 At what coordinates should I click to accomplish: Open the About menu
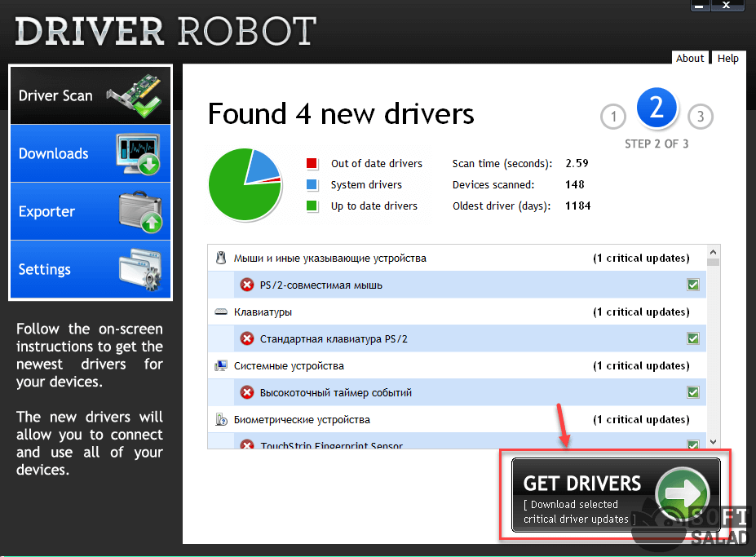[x=690, y=58]
